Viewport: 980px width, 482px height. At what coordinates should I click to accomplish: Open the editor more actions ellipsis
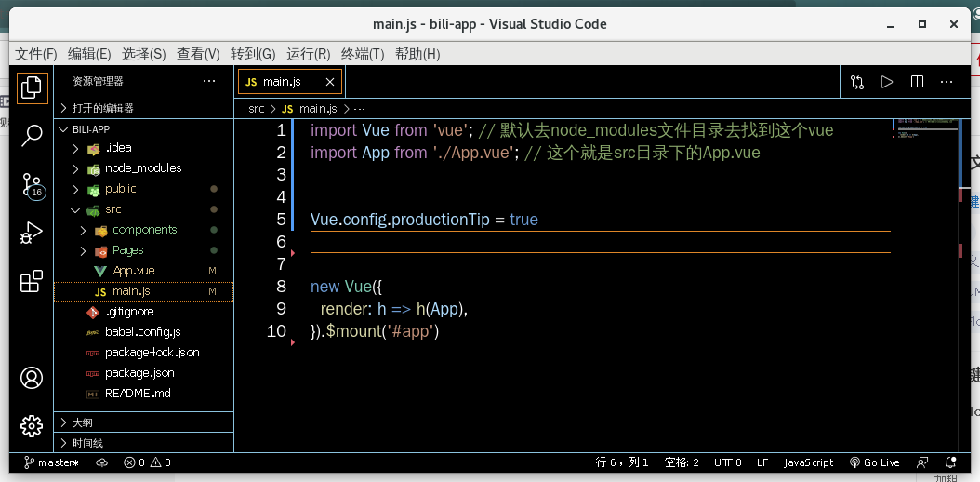(x=947, y=82)
